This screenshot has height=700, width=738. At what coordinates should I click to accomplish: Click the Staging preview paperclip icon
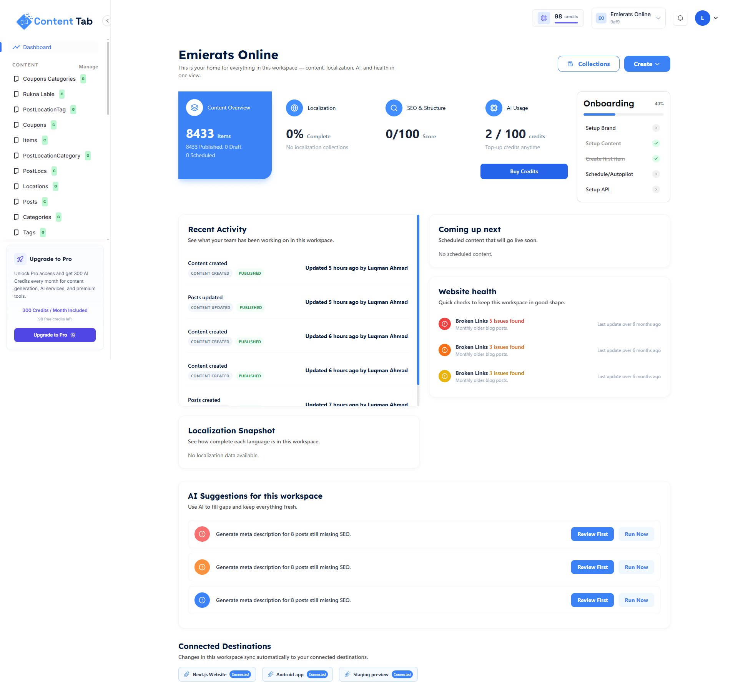pyautogui.click(x=347, y=674)
